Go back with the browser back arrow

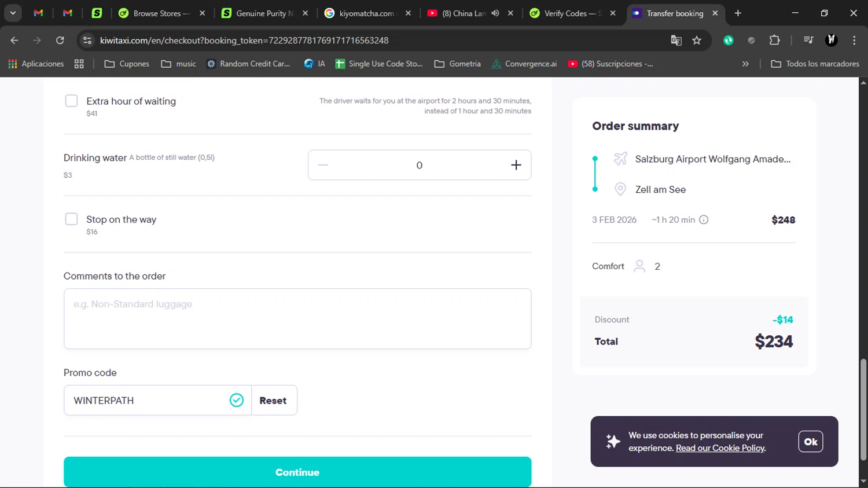(14, 40)
